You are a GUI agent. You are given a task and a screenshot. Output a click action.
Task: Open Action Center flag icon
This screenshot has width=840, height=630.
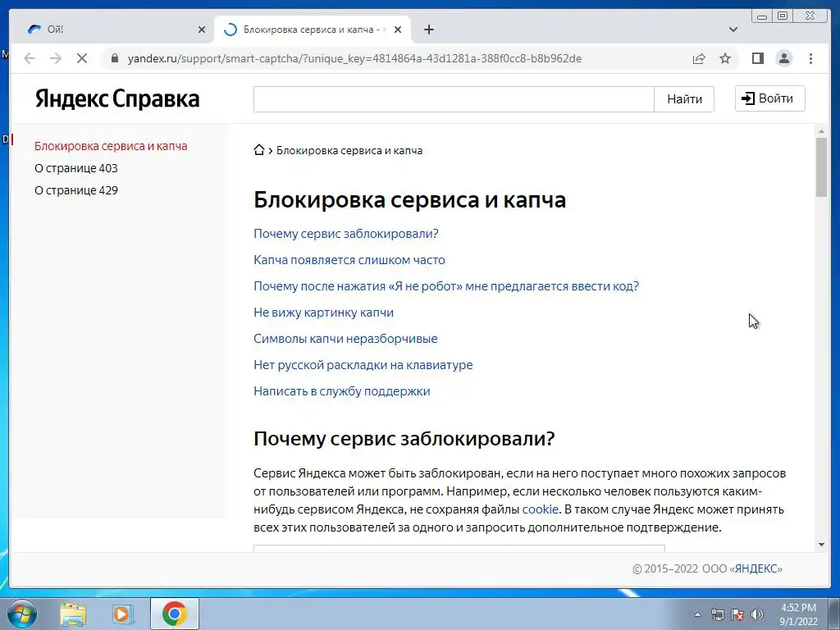click(737, 614)
